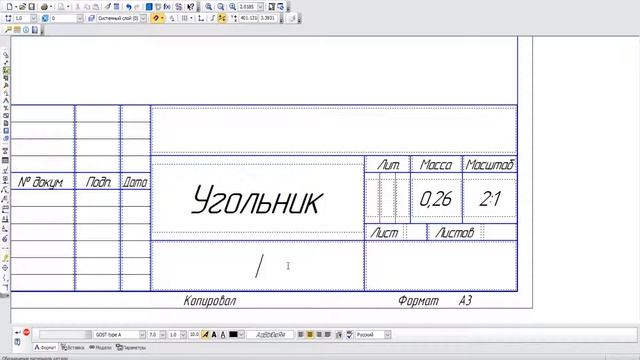Click the Дата column header
The height and width of the screenshot is (360, 640).
pyautogui.click(x=136, y=182)
